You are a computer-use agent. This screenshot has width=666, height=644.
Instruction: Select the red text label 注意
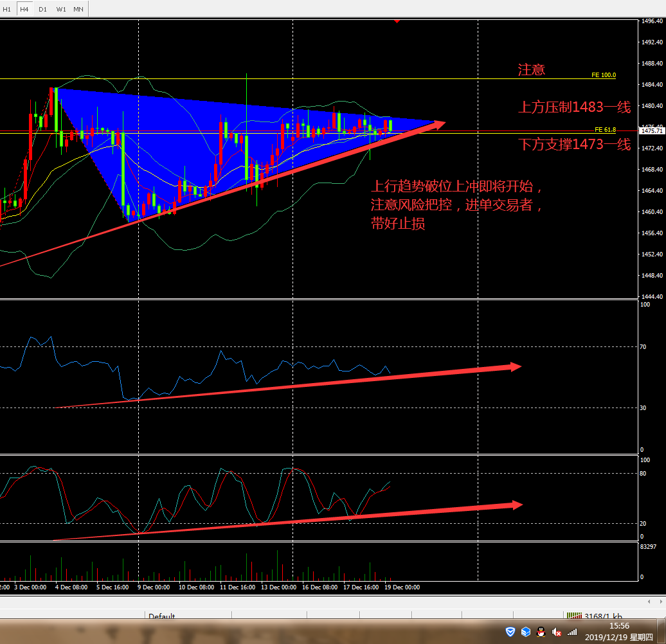[532, 69]
